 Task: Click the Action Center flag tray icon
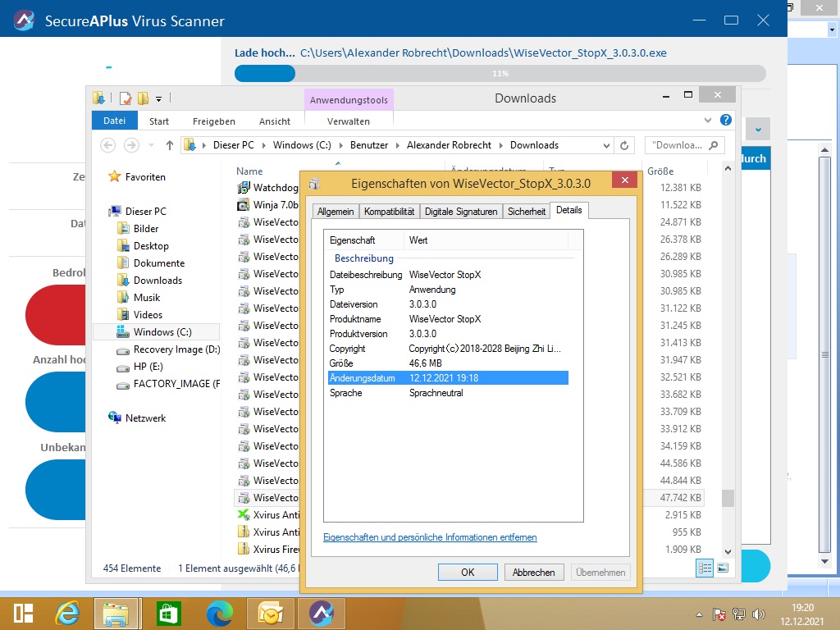click(x=719, y=614)
